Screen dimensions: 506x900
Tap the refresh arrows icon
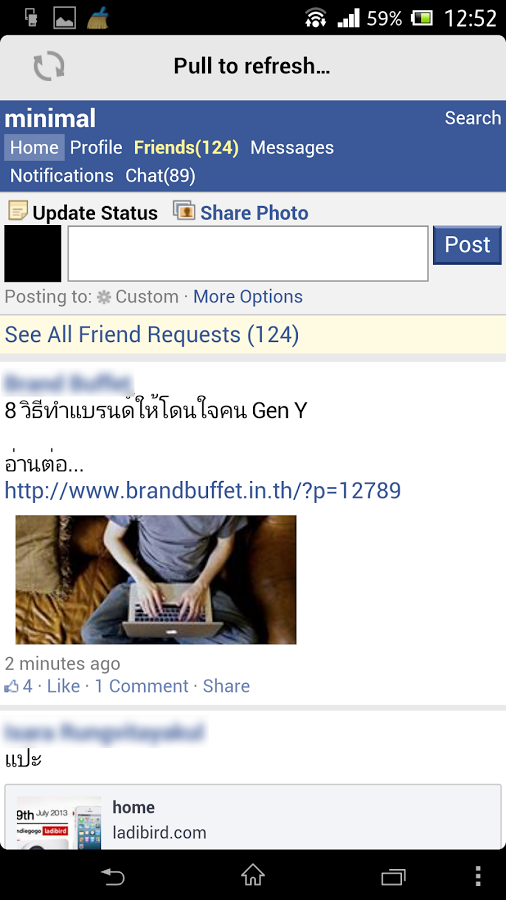click(x=49, y=66)
